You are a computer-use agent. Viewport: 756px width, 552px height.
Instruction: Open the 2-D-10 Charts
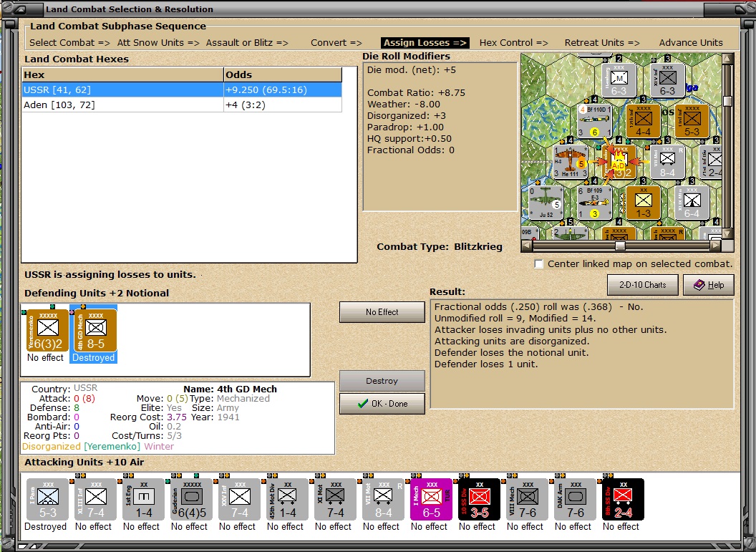642,284
